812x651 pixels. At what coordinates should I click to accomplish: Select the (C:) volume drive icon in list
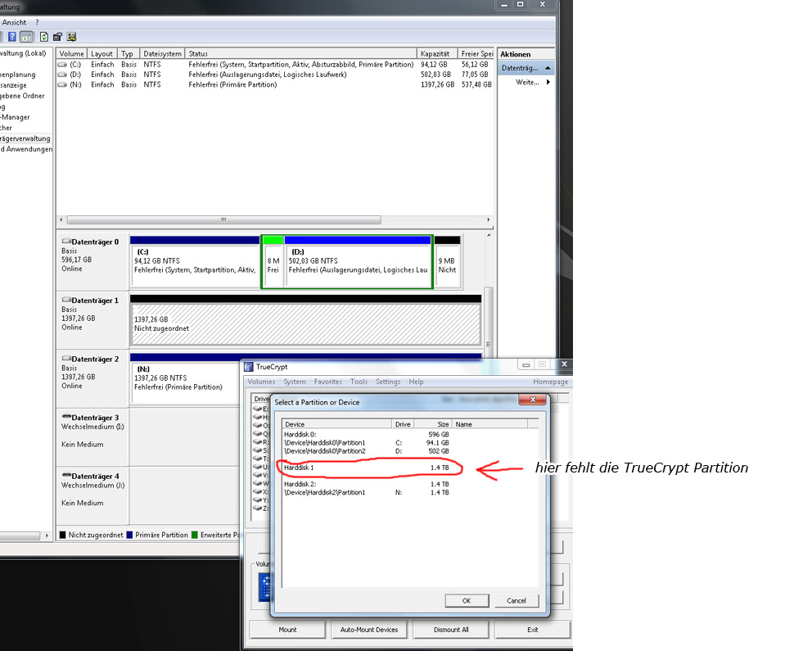62,65
